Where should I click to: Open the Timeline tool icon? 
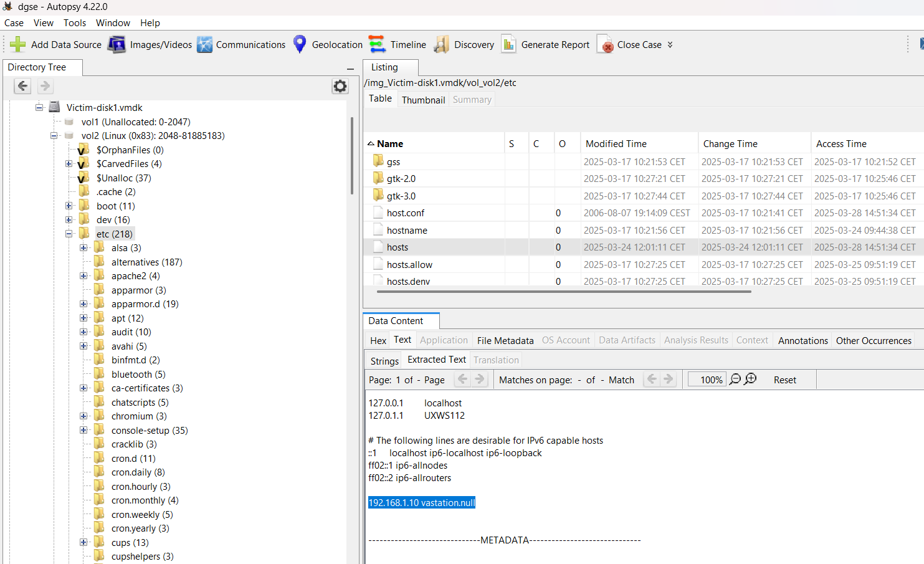pos(377,44)
